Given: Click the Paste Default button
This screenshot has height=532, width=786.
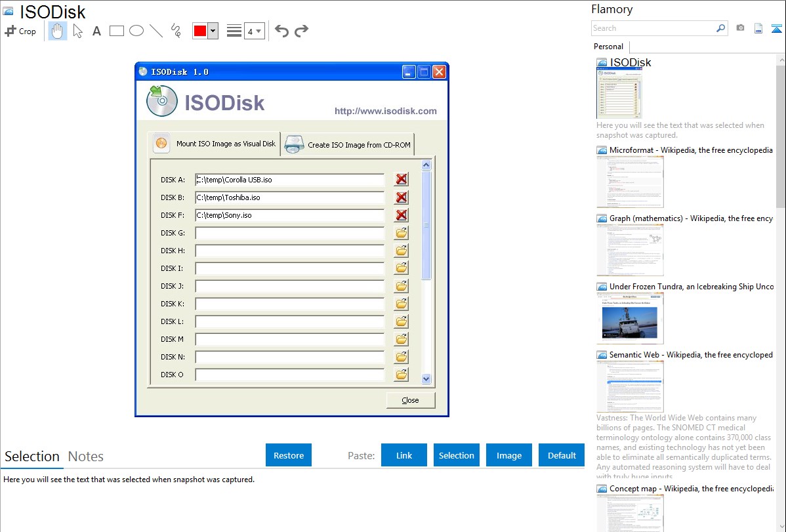Looking at the screenshot, I should pyautogui.click(x=562, y=455).
